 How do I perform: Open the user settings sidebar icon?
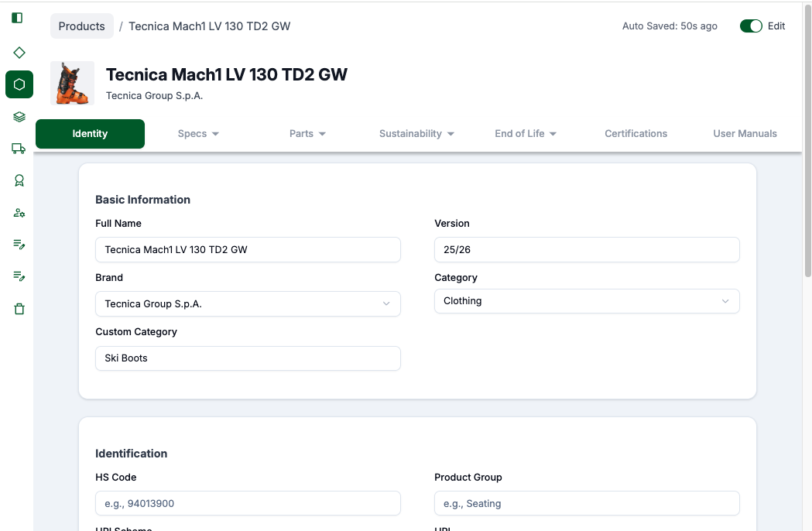click(19, 213)
